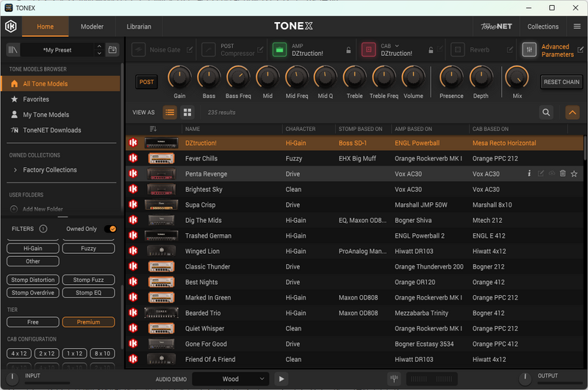Viewport: 588px width, 390px height.
Task: Save the current preset with the save icon
Action: (x=112, y=49)
